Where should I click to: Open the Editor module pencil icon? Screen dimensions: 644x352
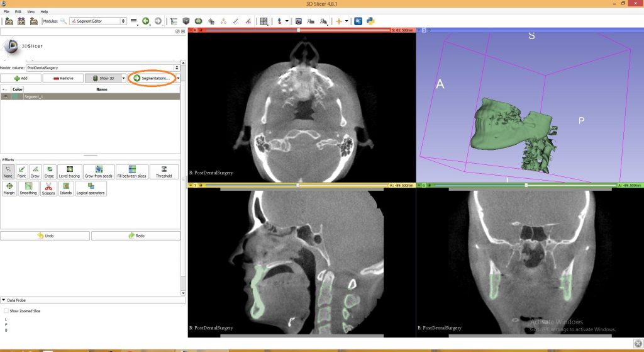click(x=236, y=21)
